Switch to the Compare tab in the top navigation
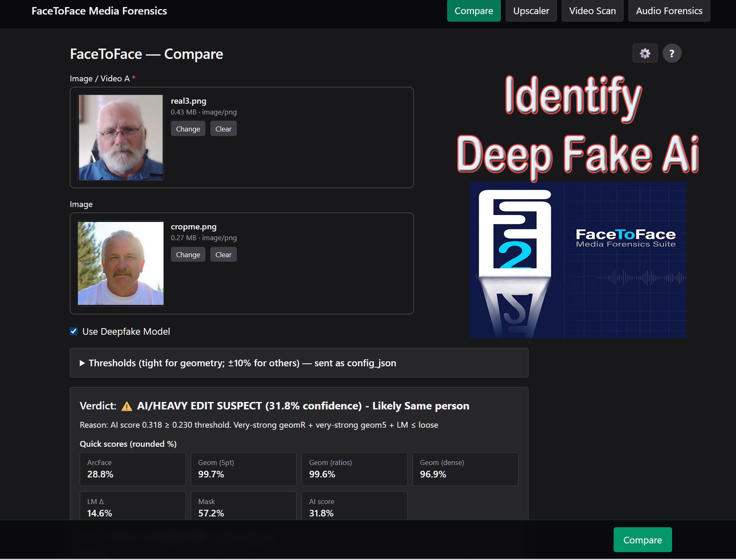 (x=474, y=11)
